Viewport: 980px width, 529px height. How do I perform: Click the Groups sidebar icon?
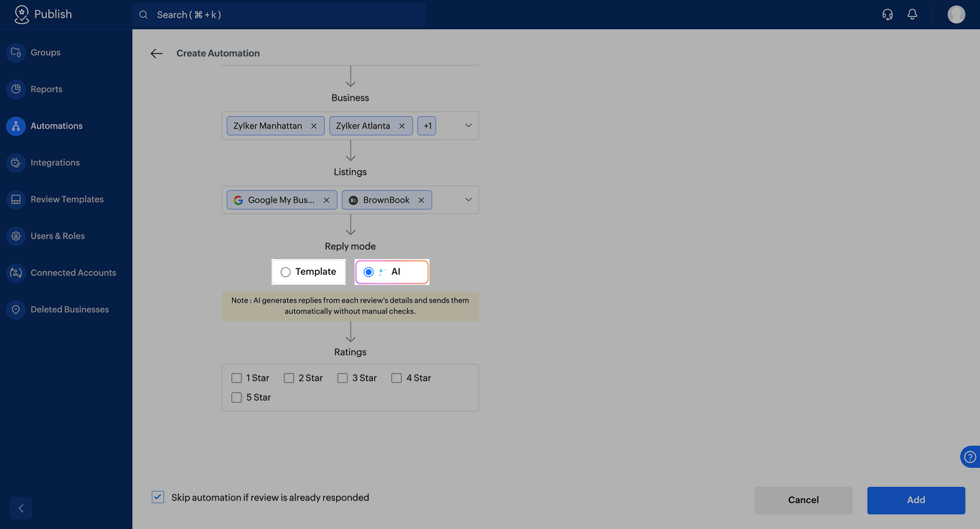(x=16, y=52)
